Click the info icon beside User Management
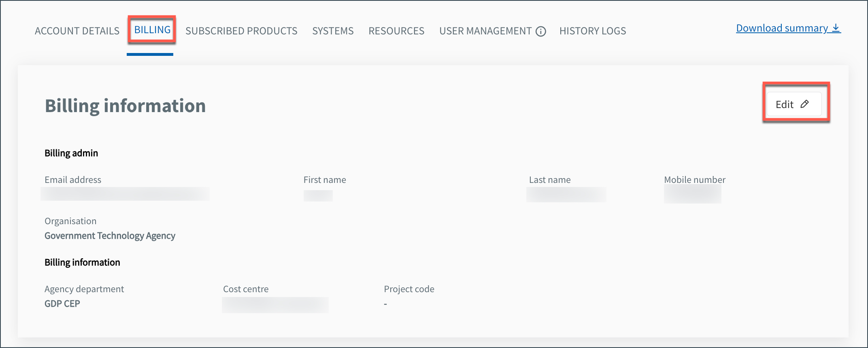Viewport: 868px width, 348px height. (x=541, y=31)
